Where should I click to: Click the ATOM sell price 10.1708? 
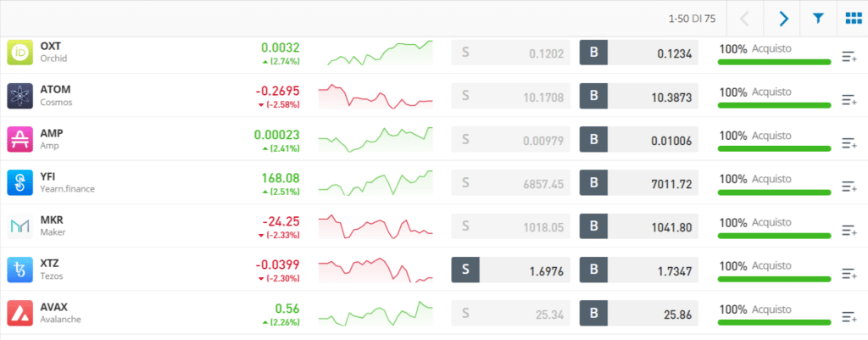[x=510, y=97]
